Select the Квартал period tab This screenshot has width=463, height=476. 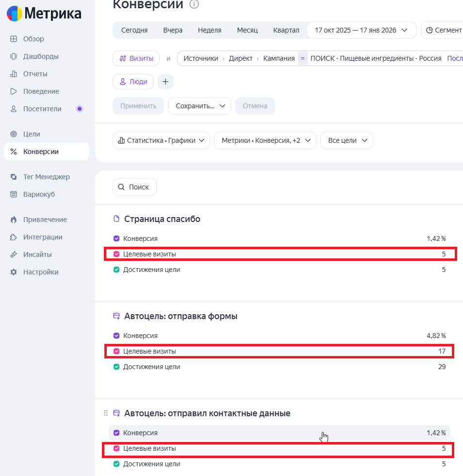(286, 30)
